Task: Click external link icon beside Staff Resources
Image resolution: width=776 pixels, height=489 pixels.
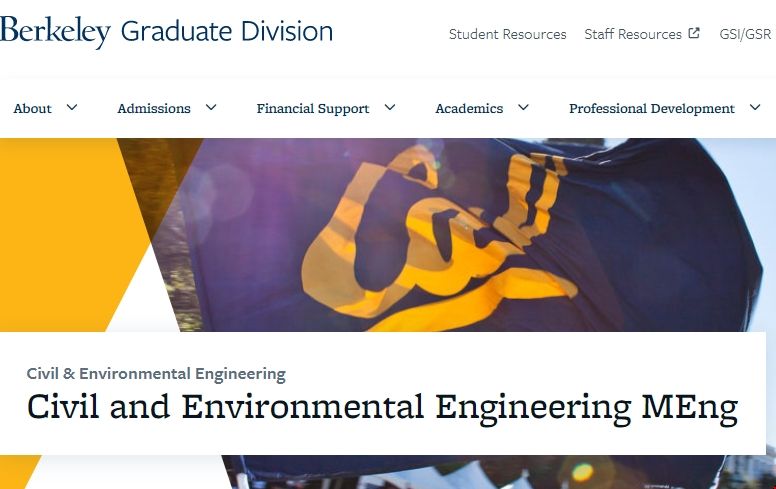Action: pyautogui.click(x=694, y=33)
